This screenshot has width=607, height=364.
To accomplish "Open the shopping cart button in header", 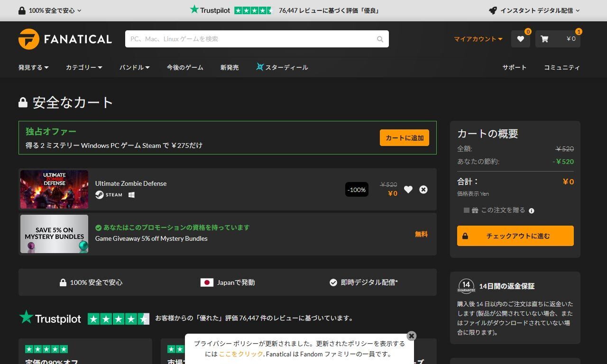I will tap(558, 39).
